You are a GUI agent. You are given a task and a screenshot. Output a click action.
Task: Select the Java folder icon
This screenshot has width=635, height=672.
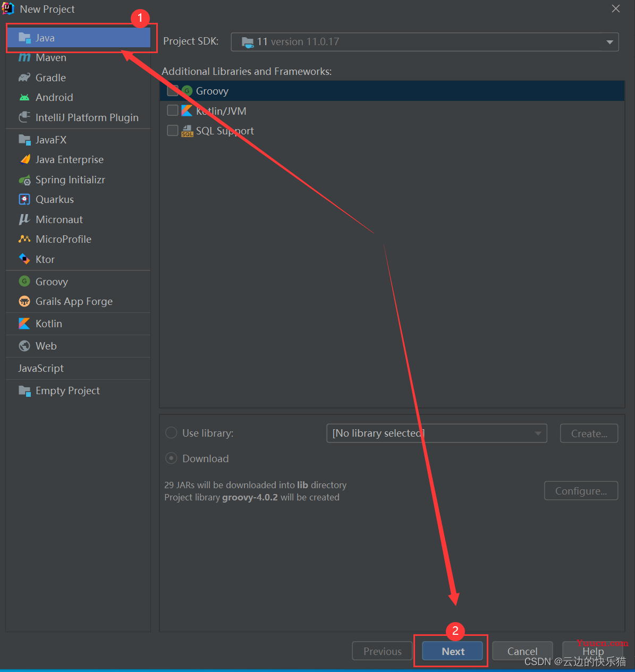pyautogui.click(x=24, y=38)
